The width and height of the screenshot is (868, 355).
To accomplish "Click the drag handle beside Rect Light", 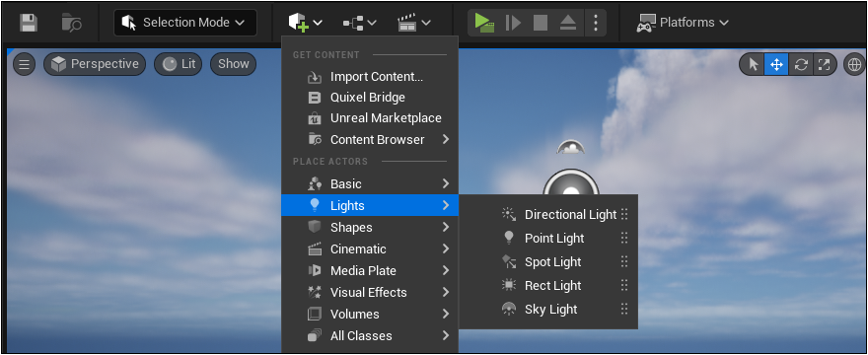I will 624,286.
